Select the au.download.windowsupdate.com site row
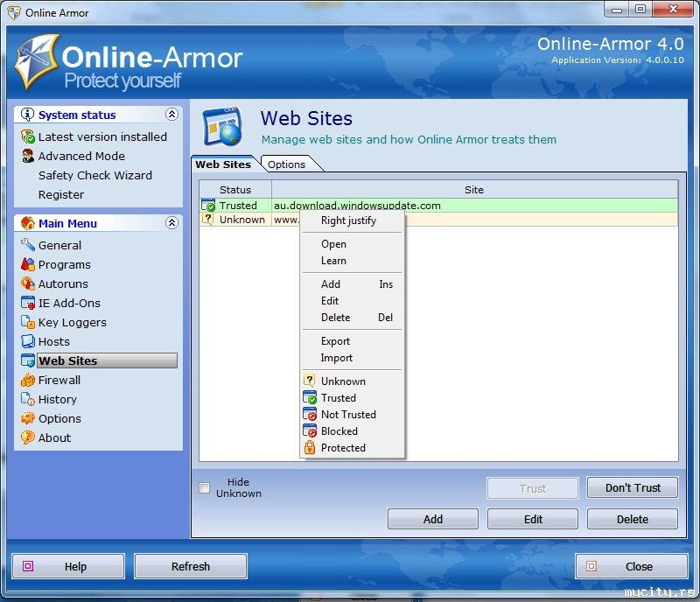This screenshot has height=602, width=700. pyautogui.click(x=438, y=205)
